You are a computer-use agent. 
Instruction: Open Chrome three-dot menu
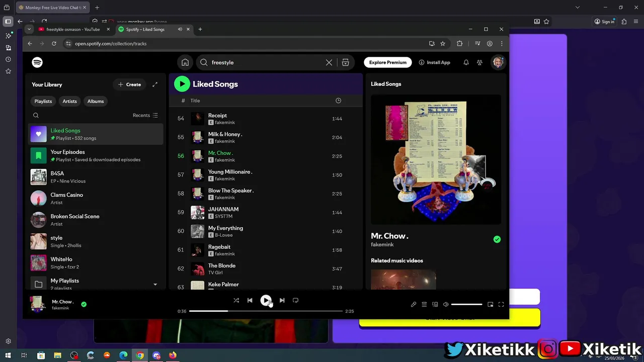[502, 44]
